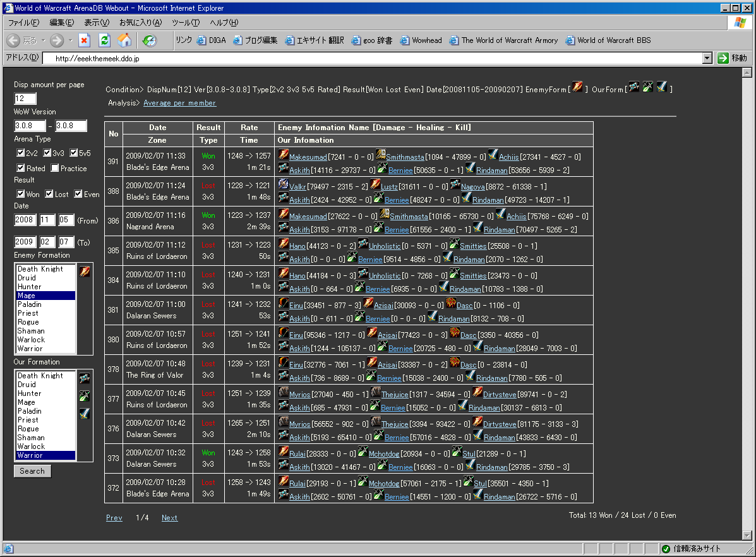
Task: Open the ヘルプ(H) menu
Action: pos(224,23)
